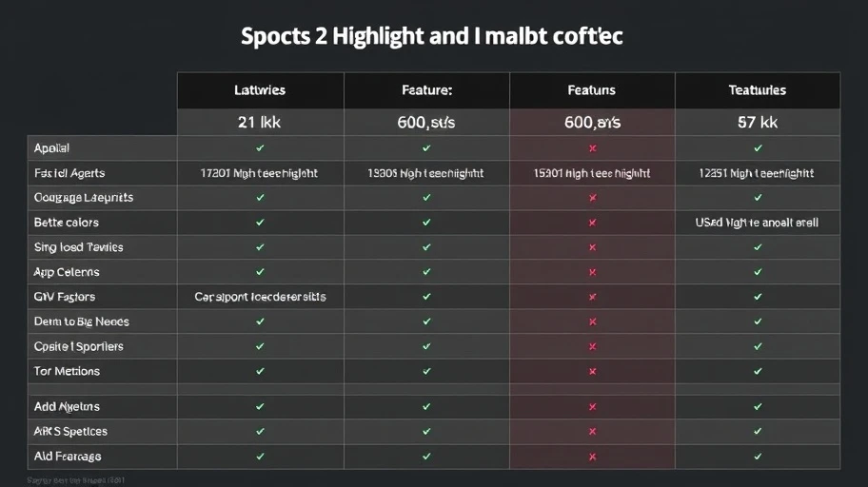Click the Latwries checkmark in Add Ayelms row
The height and width of the screenshot is (487, 868).
[260, 407]
